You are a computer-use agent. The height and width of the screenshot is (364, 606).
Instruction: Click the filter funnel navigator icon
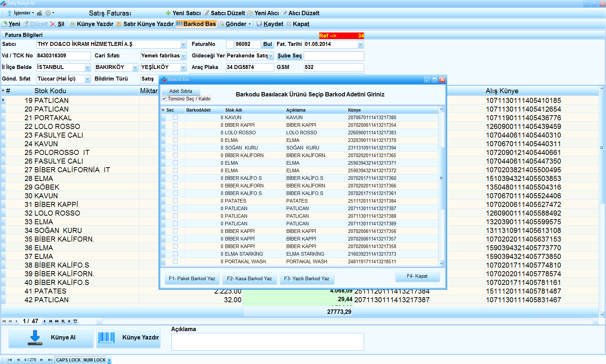pos(75,321)
